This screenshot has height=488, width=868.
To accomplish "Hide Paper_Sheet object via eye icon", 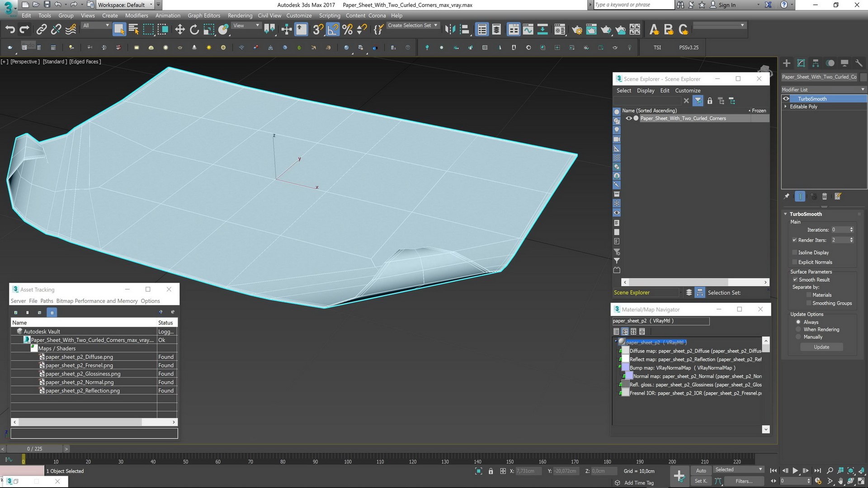I will [628, 118].
